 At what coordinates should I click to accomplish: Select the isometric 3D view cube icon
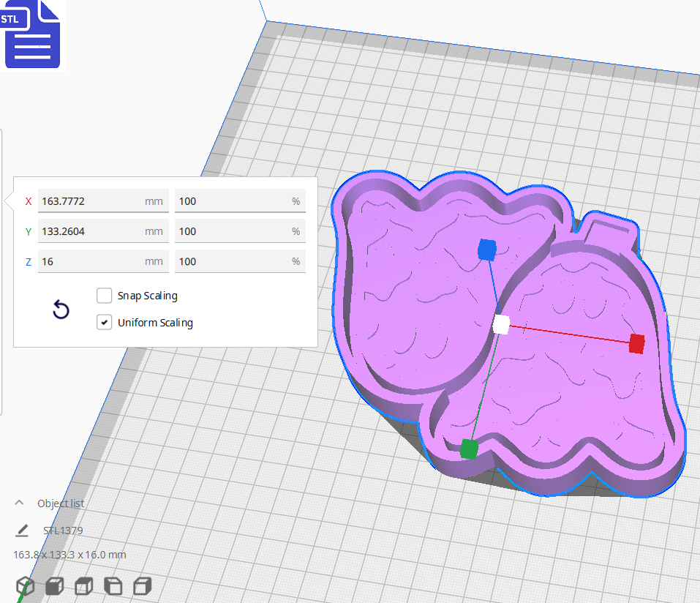pos(25,585)
